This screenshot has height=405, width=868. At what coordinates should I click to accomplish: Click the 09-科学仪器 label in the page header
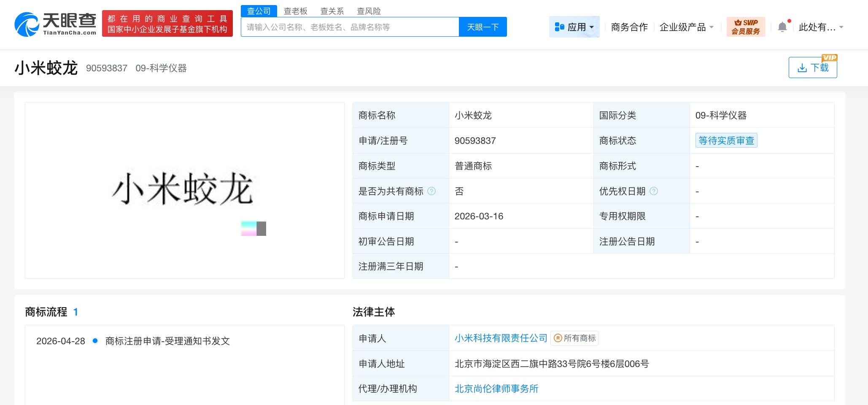161,68
